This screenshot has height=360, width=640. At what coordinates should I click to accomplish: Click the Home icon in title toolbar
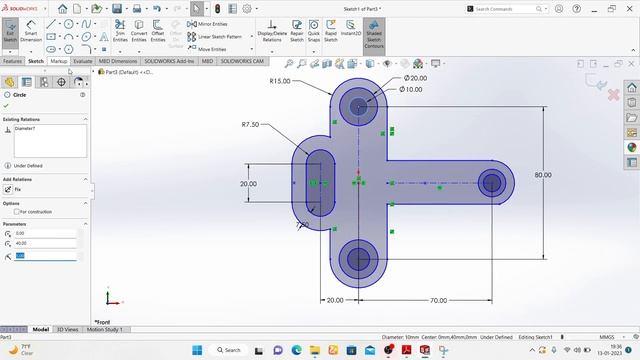tap(62, 9)
